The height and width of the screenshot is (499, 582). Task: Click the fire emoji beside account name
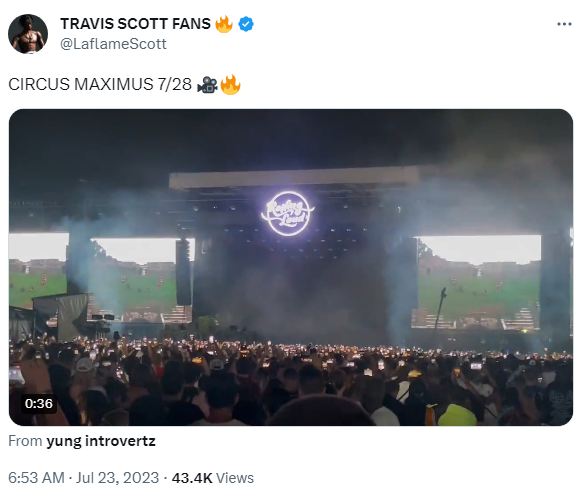pos(224,24)
